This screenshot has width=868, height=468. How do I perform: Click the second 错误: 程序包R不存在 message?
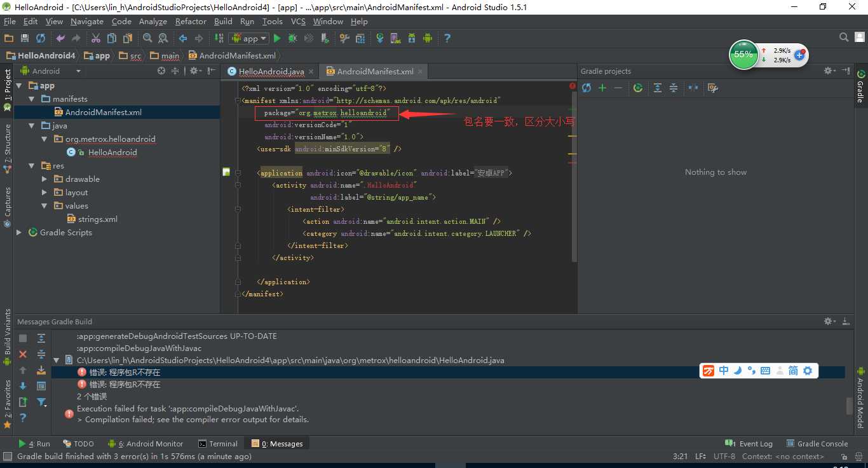[x=118, y=385]
